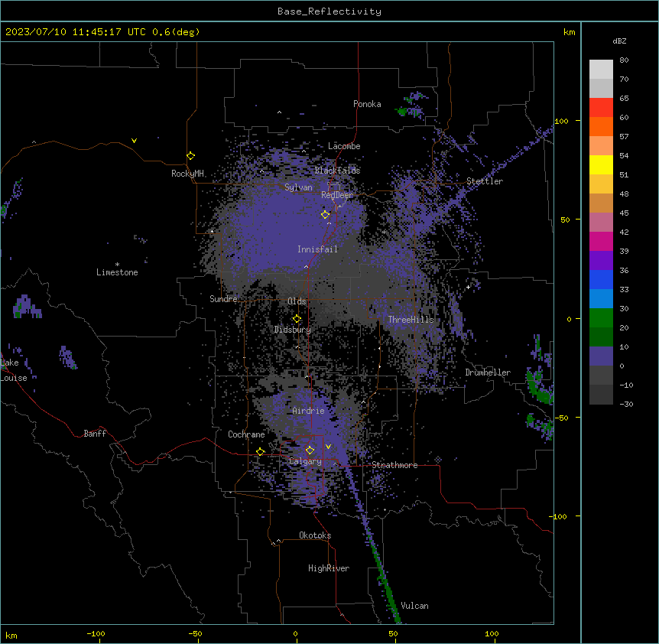The width and height of the screenshot is (659, 644).
Task: Select the red swatch in dBZ legend
Action: [x=601, y=108]
